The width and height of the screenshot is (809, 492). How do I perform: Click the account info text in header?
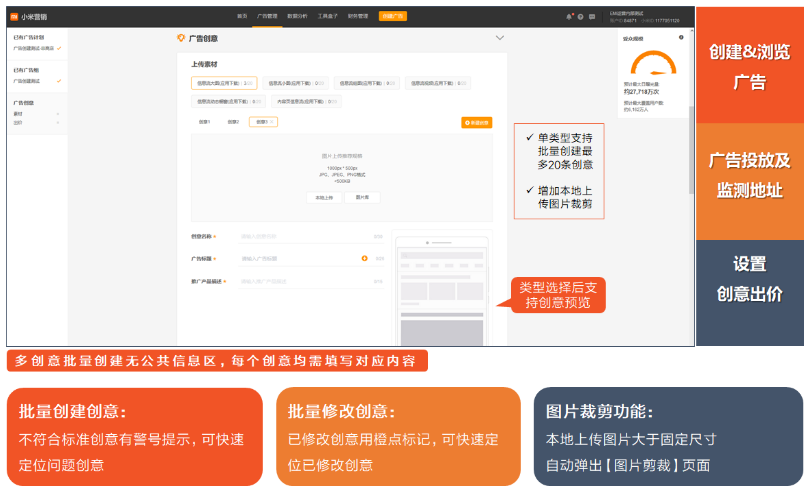click(644, 17)
